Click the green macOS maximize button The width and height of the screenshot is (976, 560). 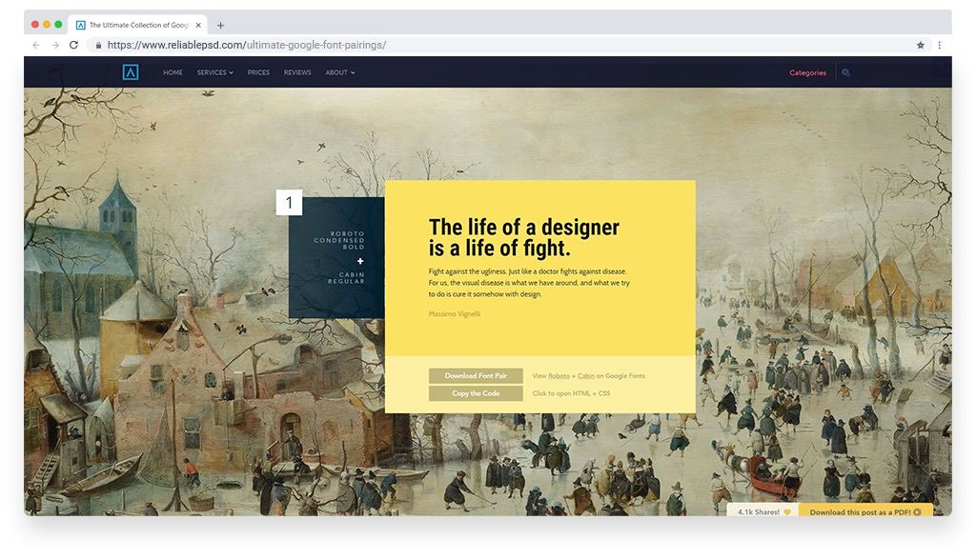point(58,24)
